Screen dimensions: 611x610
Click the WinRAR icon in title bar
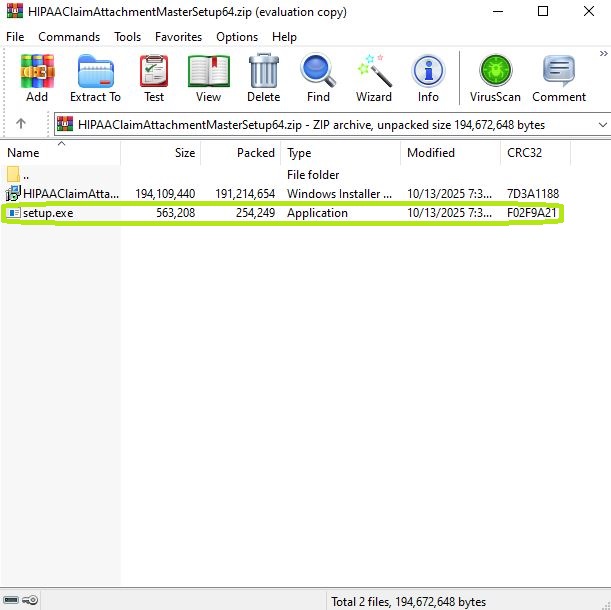click(14, 11)
